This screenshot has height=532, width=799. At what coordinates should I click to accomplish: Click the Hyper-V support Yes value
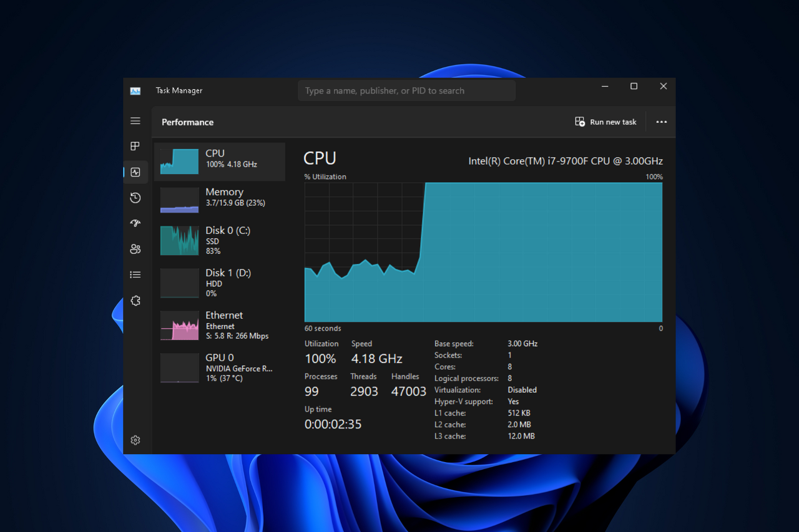(513, 402)
